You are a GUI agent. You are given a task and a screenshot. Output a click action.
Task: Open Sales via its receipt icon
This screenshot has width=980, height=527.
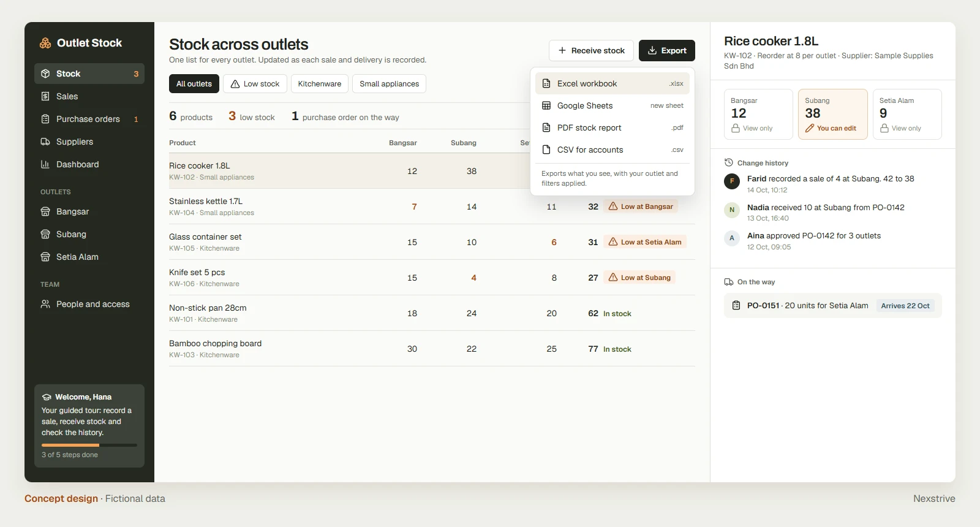[x=45, y=96]
